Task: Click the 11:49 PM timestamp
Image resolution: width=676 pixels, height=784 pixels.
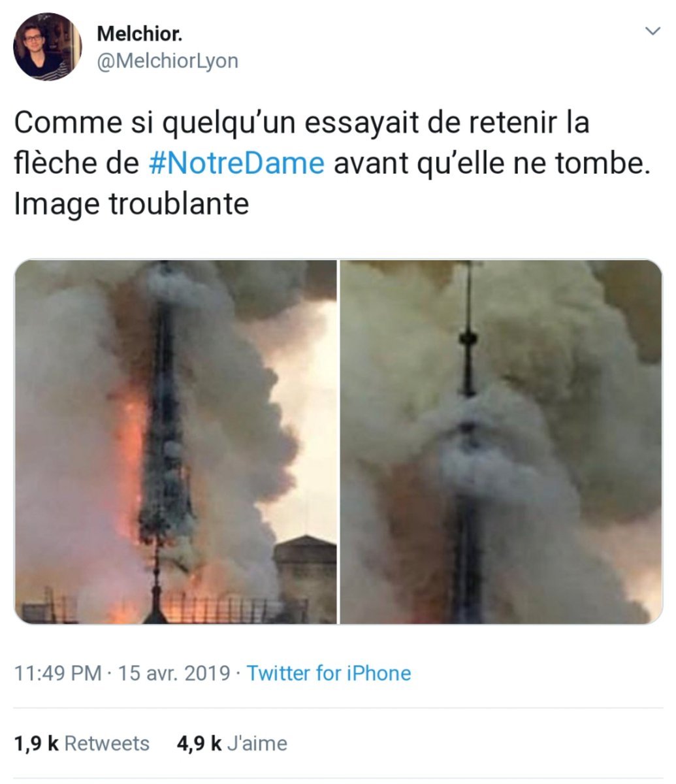Action: (57, 673)
